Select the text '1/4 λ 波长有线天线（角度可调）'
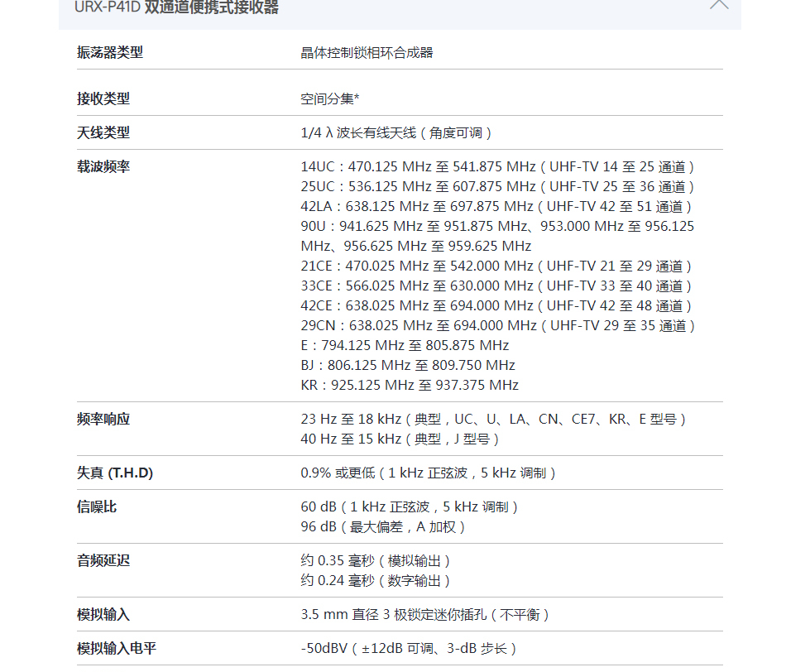The height and width of the screenshot is (672, 786). click(397, 133)
